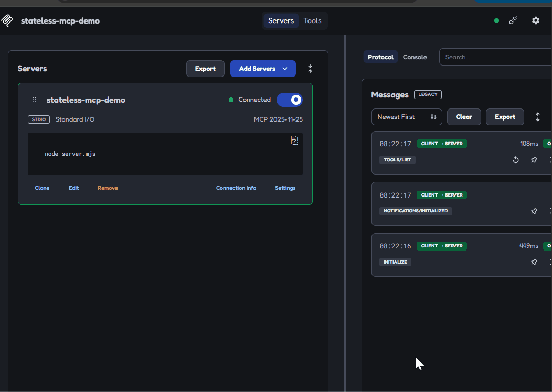Click the connection plug icon in header
This screenshot has height=392, width=552.
[x=513, y=21]
